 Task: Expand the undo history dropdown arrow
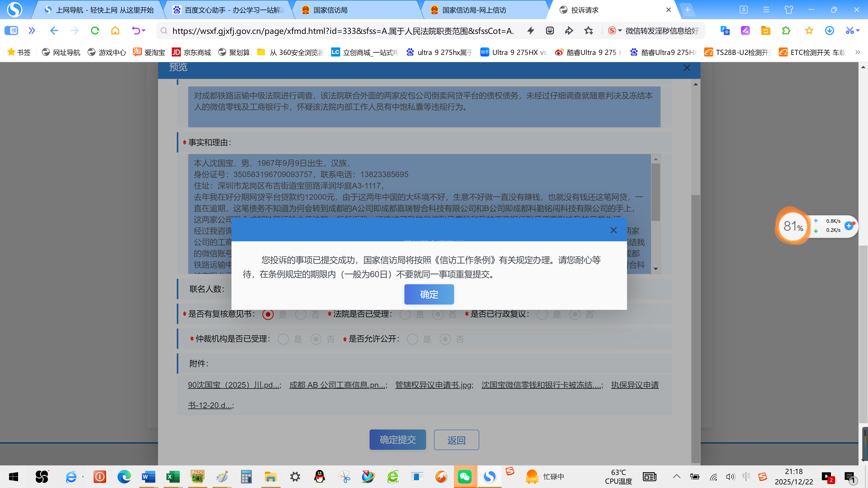pyautogui.click(x=144, y=31)
